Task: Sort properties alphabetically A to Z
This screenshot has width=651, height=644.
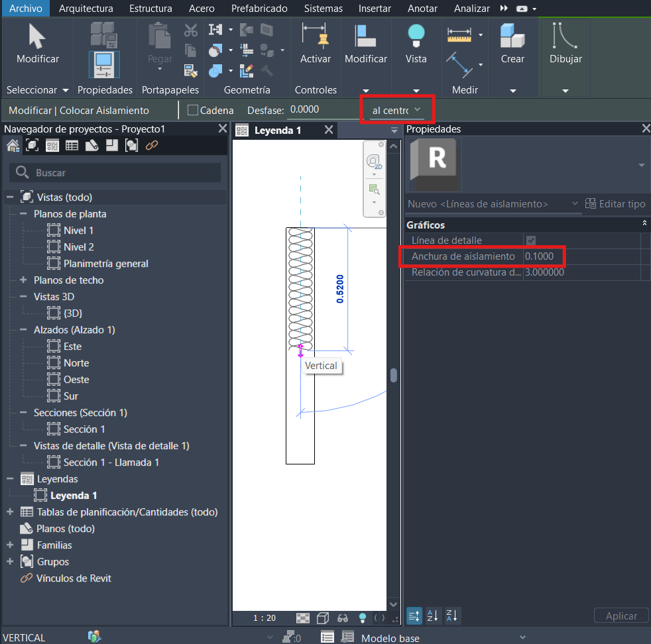Action: click(x=432, y=616)
